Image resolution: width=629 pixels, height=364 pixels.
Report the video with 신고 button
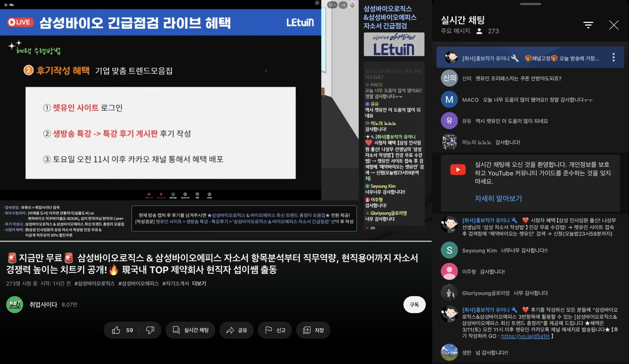pos(275,330)
